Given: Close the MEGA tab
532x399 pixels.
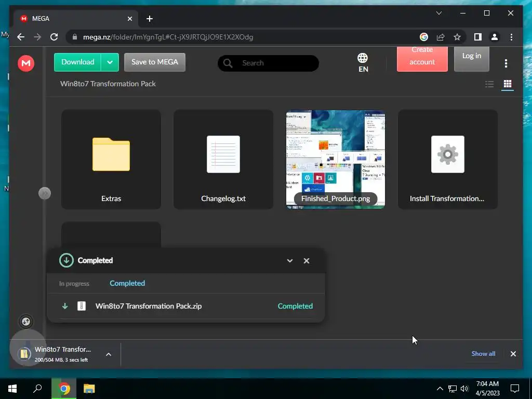Looking at the screenshot, I should click(129, 19).
